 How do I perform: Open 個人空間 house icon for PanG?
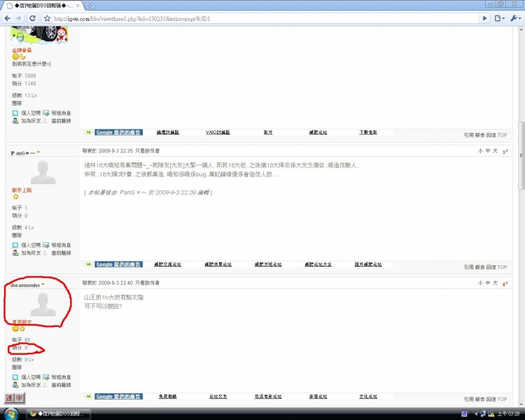tap(15, 245)
